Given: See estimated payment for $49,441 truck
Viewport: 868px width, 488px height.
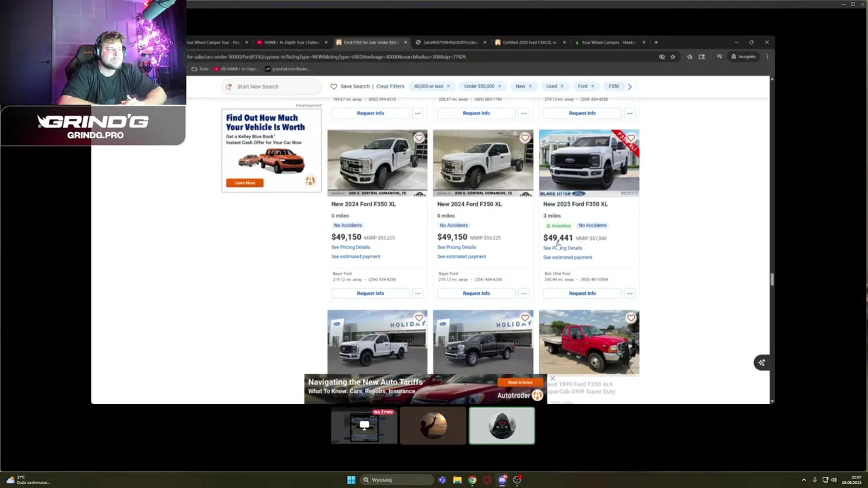Looking at the screenshot, I should point(567,258).
